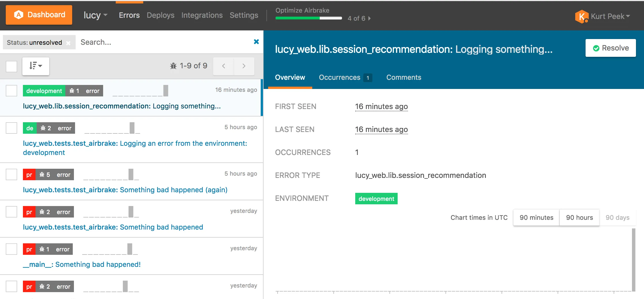Open '__main__: Something bad happened!' error link

pyautogui.click(x=82, y=264)
